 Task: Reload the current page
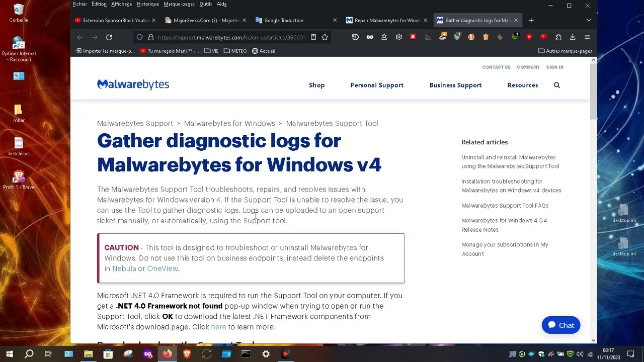coord(109,37)
